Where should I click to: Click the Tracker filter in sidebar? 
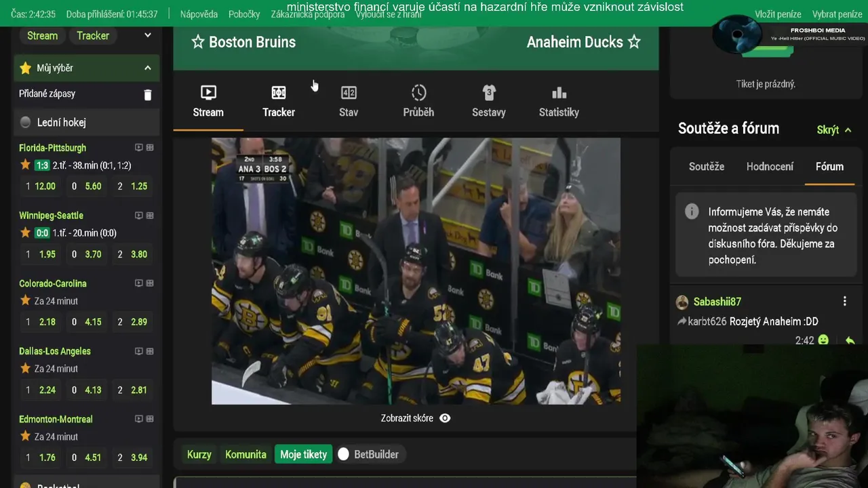point(93,35)
